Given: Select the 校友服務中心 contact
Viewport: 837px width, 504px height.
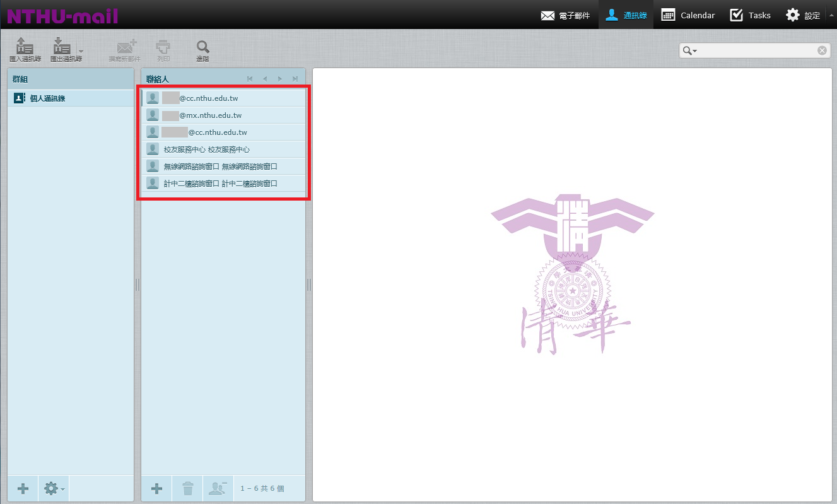Looking at the screenshot, I should [x=206, y=149].
